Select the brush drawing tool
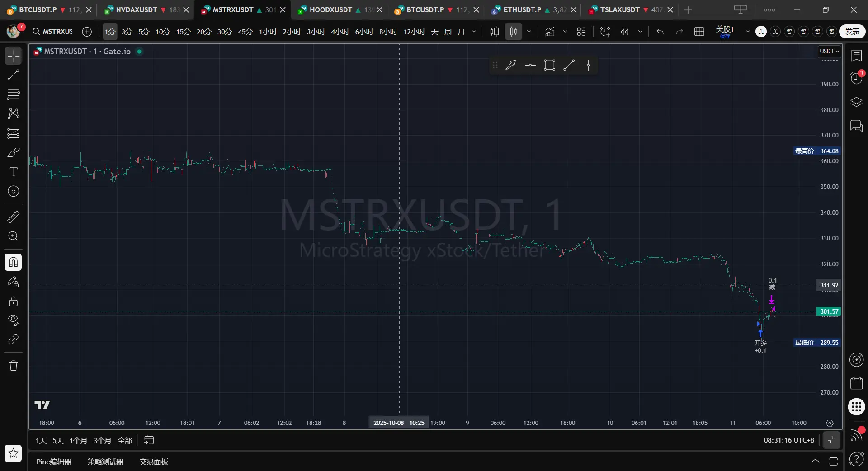 (x=14, y=153)
